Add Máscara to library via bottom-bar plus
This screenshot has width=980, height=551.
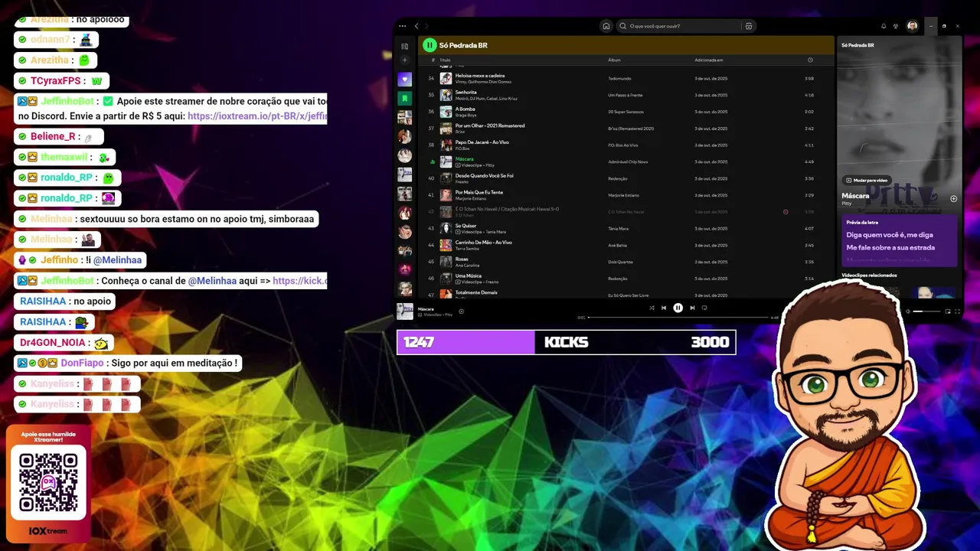click(461, 311)
